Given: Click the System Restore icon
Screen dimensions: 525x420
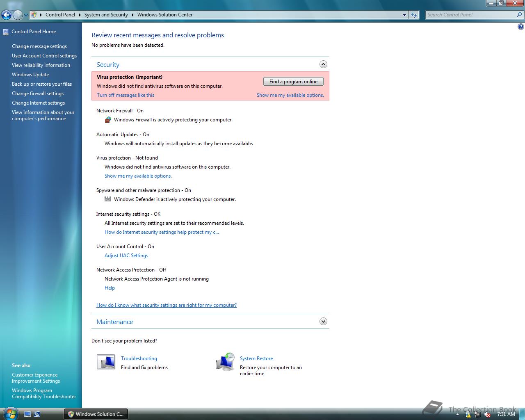Looking at the screenshot, I should coord(225,362).
